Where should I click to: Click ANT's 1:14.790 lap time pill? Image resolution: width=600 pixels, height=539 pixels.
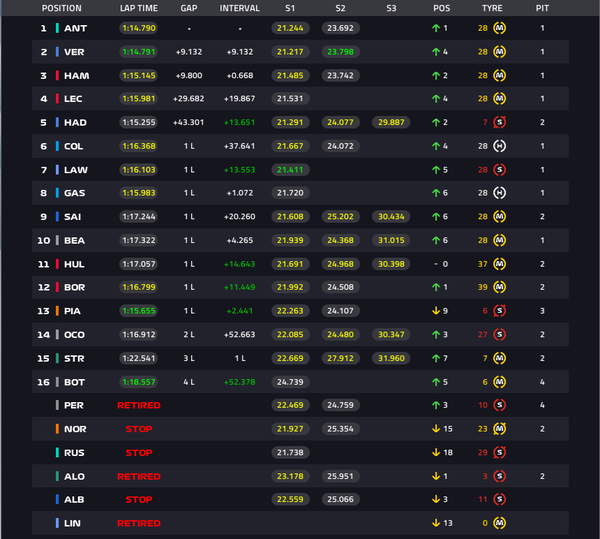(x=139, y=28)
